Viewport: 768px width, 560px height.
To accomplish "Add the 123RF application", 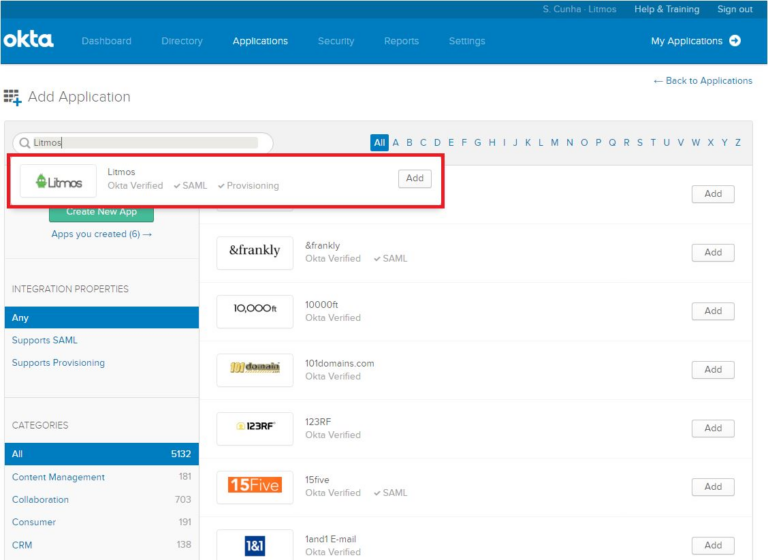I will (x=713, y=428).
